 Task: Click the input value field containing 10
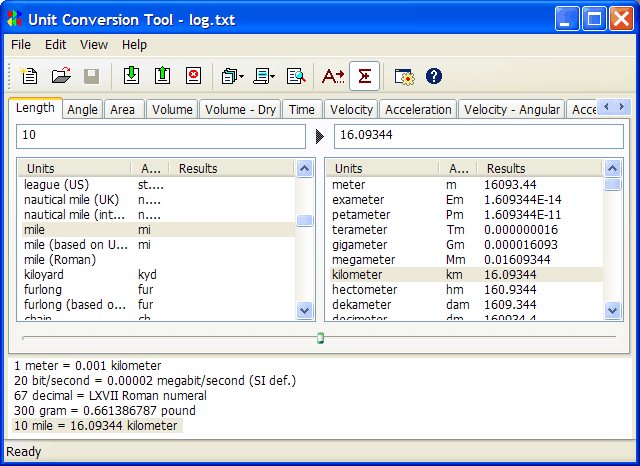(160, 136)
